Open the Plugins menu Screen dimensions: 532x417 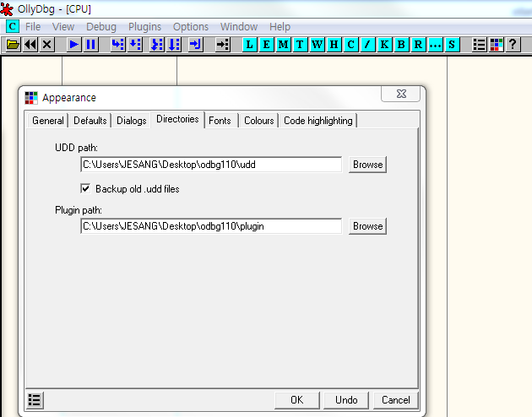click(x=145, y=27)
